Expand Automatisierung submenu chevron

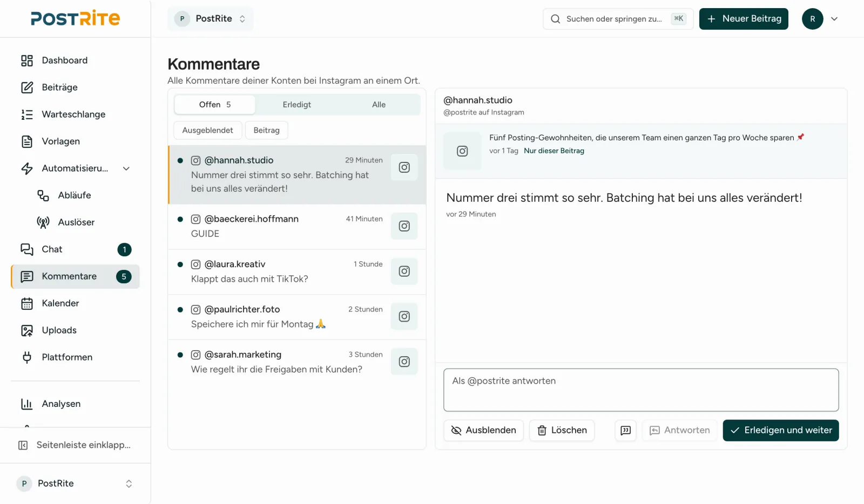click(126, 168)
